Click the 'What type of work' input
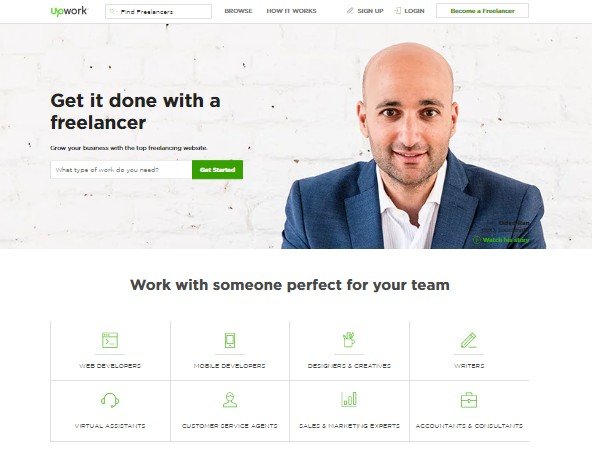Screen dimensions: 592x461 (x=121, y=170)
